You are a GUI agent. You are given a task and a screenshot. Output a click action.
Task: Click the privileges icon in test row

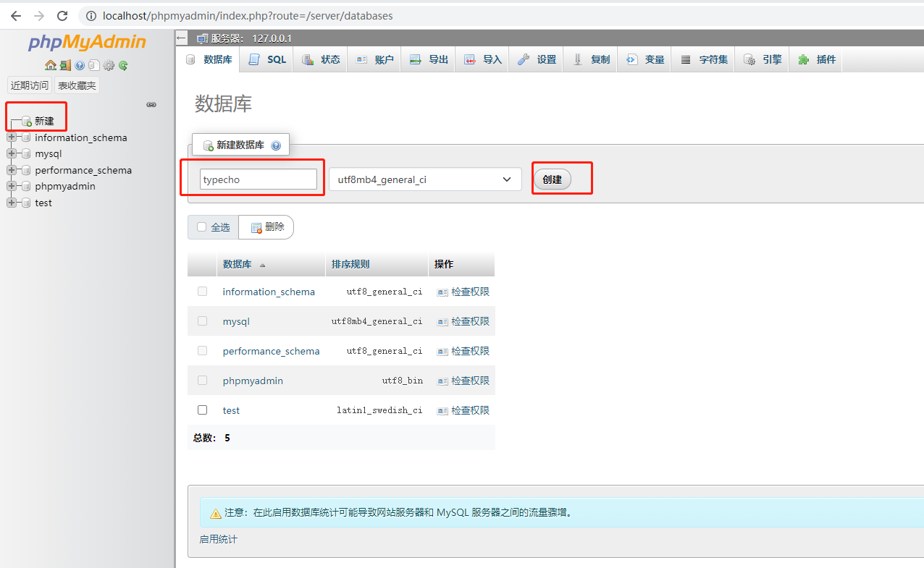click(442, 410)
